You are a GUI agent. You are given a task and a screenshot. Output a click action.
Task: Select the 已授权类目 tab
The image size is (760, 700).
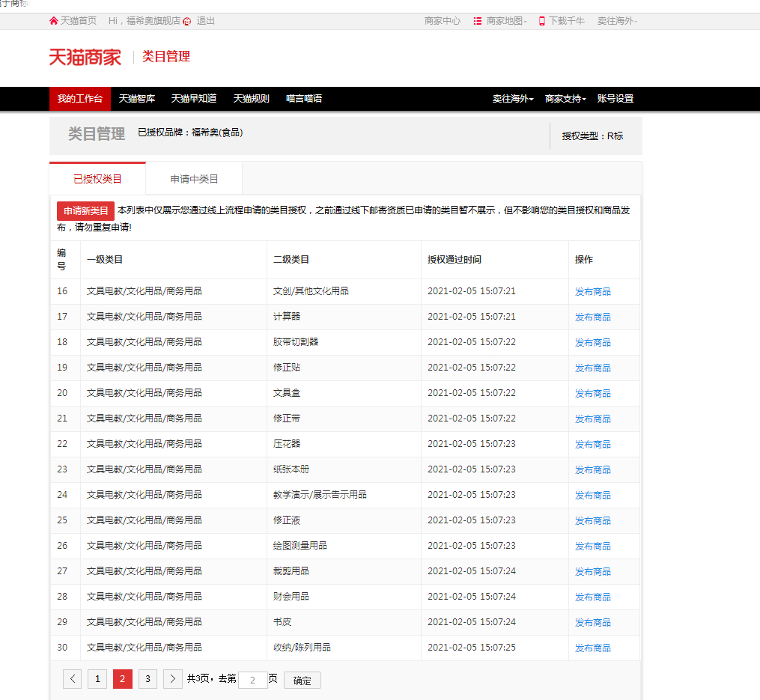click(97, 179)
